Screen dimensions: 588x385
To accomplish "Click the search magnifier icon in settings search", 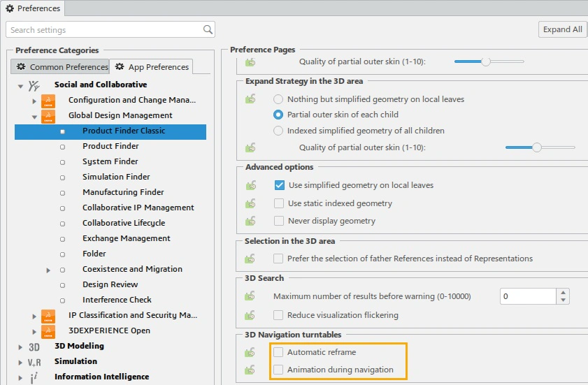I will point(208,30).
